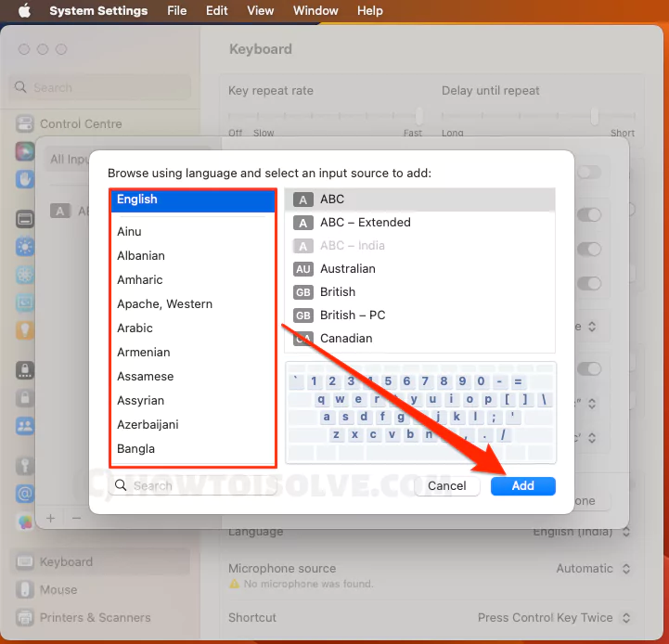Open the System Settings menu
This screenshot has height=644, width=669.
pos(98,10)
